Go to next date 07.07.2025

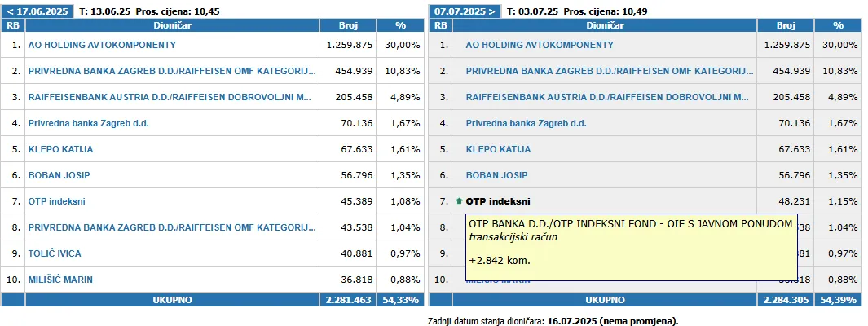point(465,11)
